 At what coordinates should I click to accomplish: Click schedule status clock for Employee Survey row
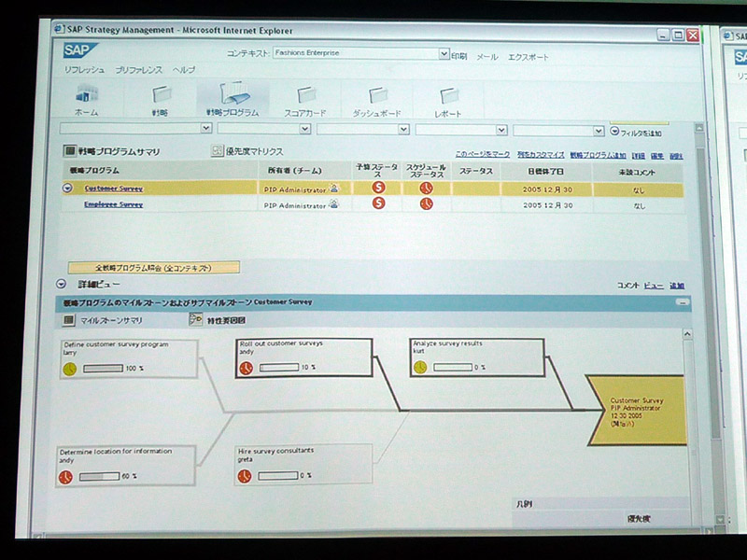pyautogui.click(x=427, y=203)
